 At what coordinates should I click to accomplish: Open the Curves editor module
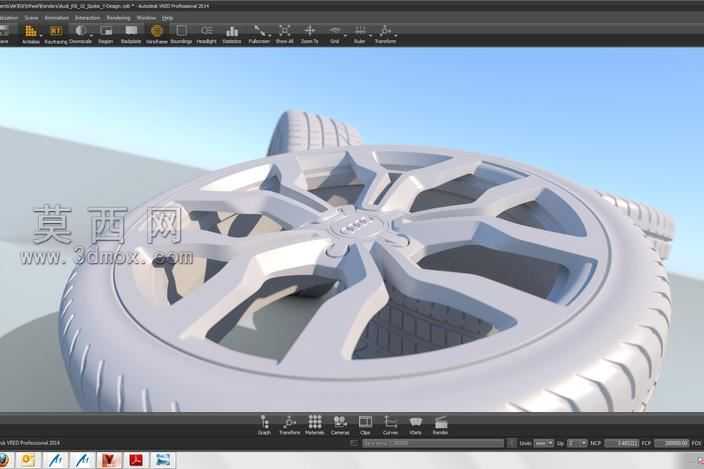pos(390,425)
